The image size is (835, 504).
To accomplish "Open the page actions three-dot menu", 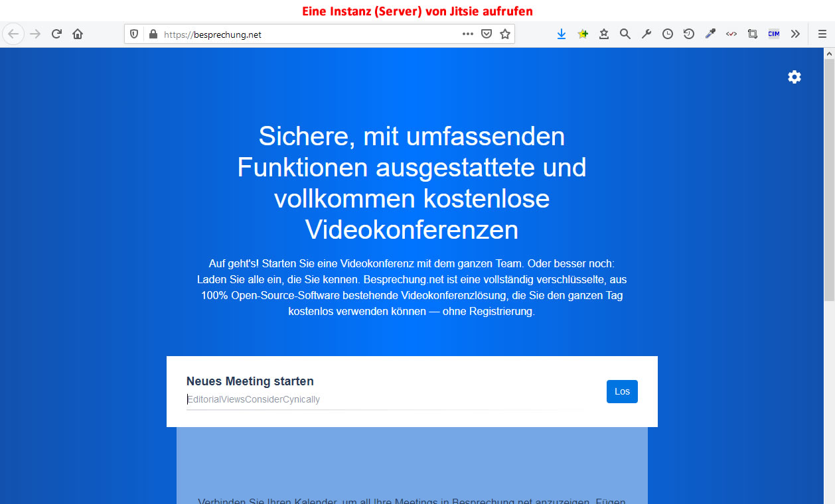I will click(468, 34).
